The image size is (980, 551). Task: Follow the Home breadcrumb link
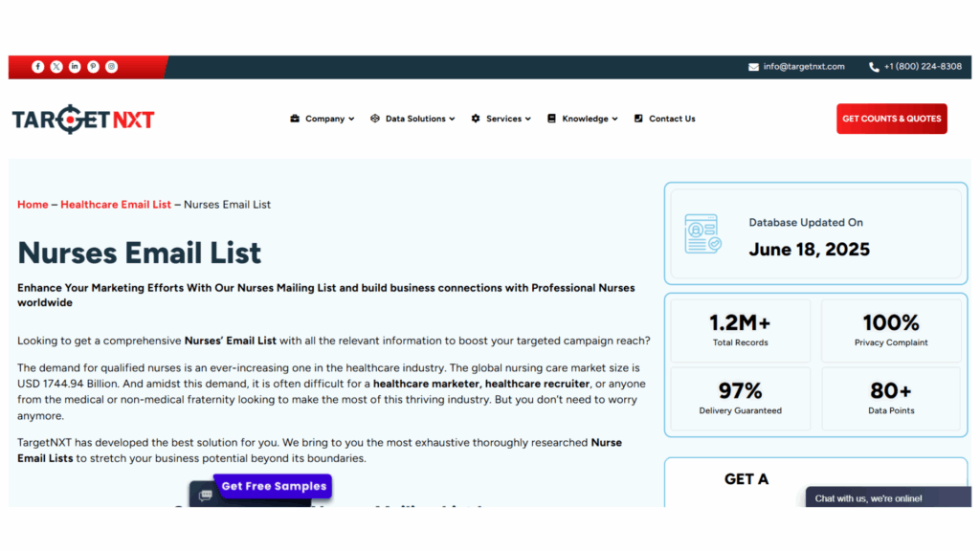click(x=33, y=205)
